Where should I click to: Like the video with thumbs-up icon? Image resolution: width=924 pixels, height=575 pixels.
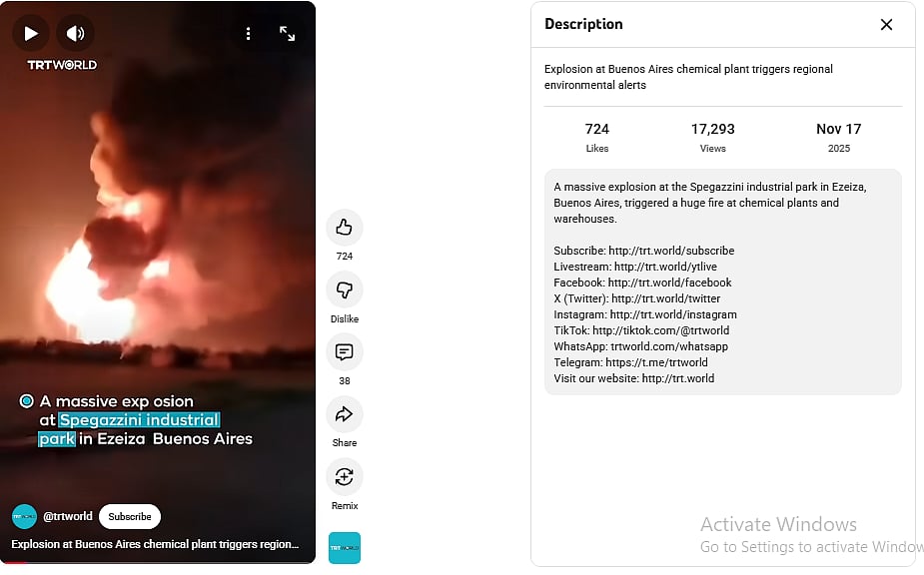[x=345, y=228]
